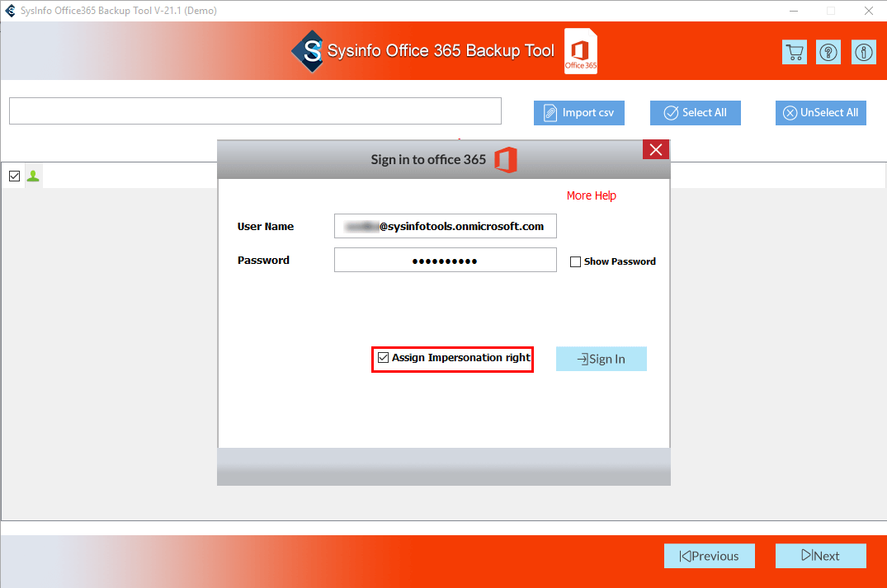The width and height of the screenshot is (887, 588).
Task: Click the Office logo in sign-in dialog title
Action: tap(506, 160)
